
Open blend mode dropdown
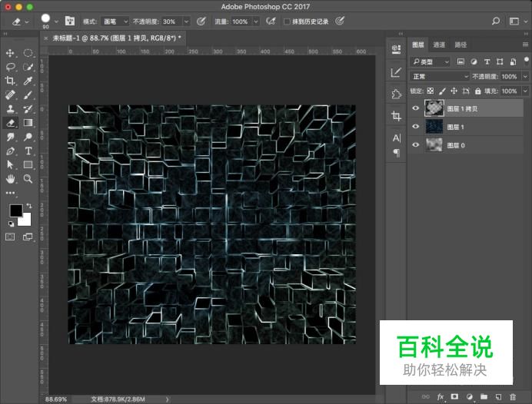click(x=440, y=77)
